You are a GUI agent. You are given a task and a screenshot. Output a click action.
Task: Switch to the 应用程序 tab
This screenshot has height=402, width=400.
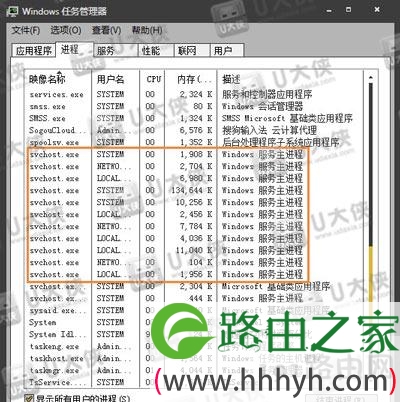pos(34,50)
